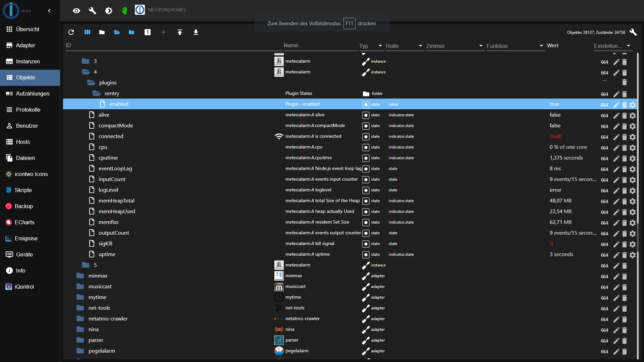The height and width of the screenshot is (362, 644).
Task: Download objects as JSON file icon
Action: (196, 32)
